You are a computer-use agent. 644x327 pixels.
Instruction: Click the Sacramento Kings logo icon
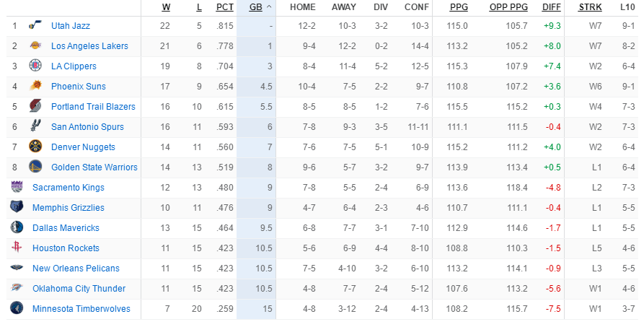(x=17, y=188)
